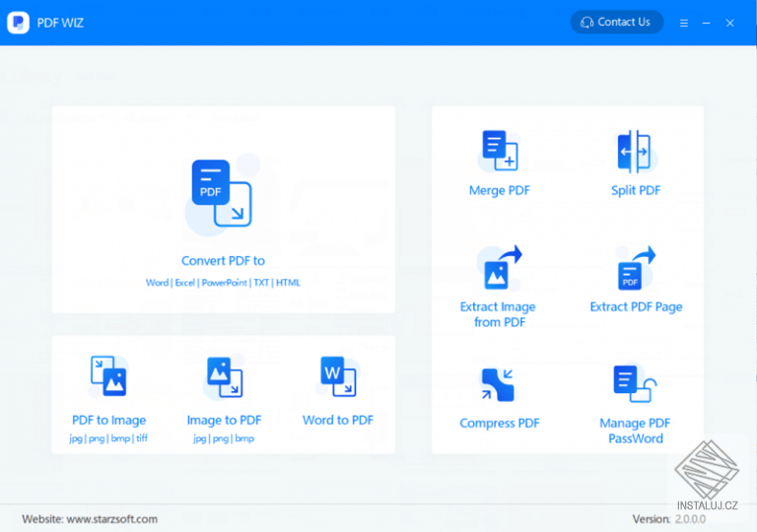Choose the Split PDF icon

[635, 151]
